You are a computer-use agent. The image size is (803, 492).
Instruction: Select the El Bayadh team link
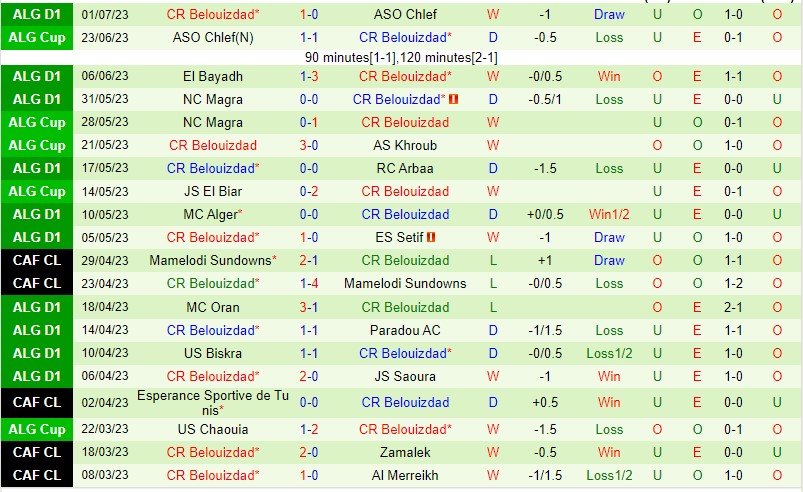pos(212,76)
